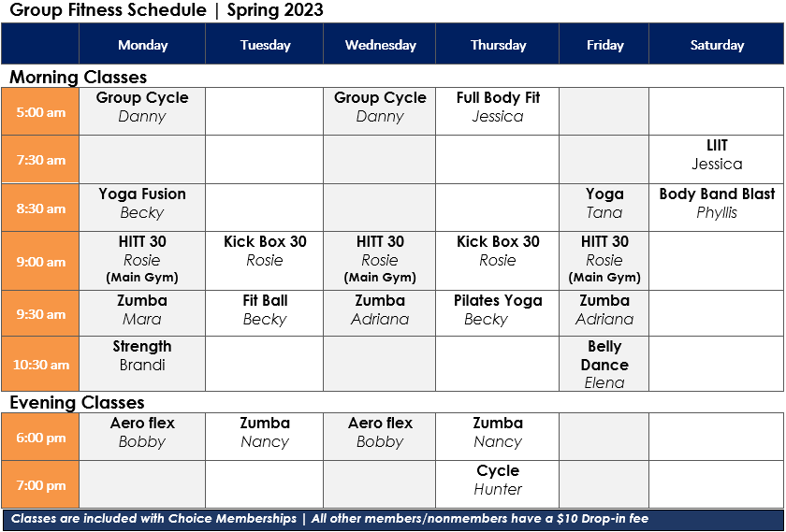Click Monday's Group Cycle class with Danny
786x532 pixels.
point(142,111)
